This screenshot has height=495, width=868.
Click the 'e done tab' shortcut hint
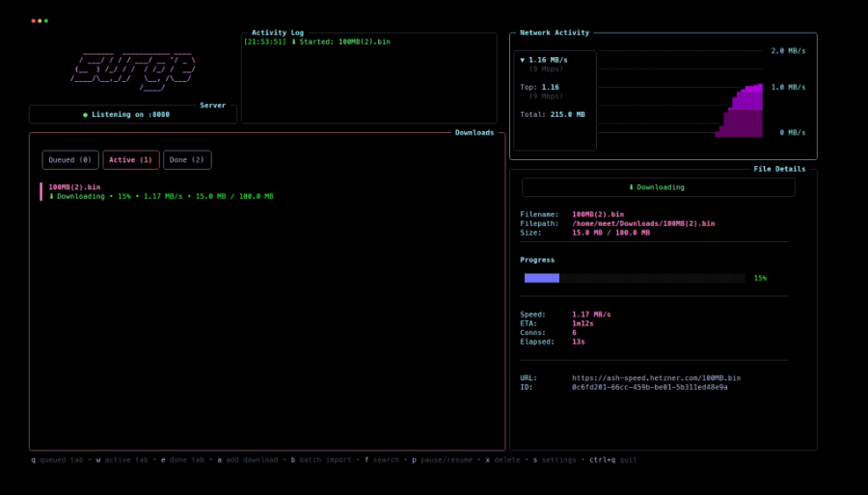click(182, 460)
